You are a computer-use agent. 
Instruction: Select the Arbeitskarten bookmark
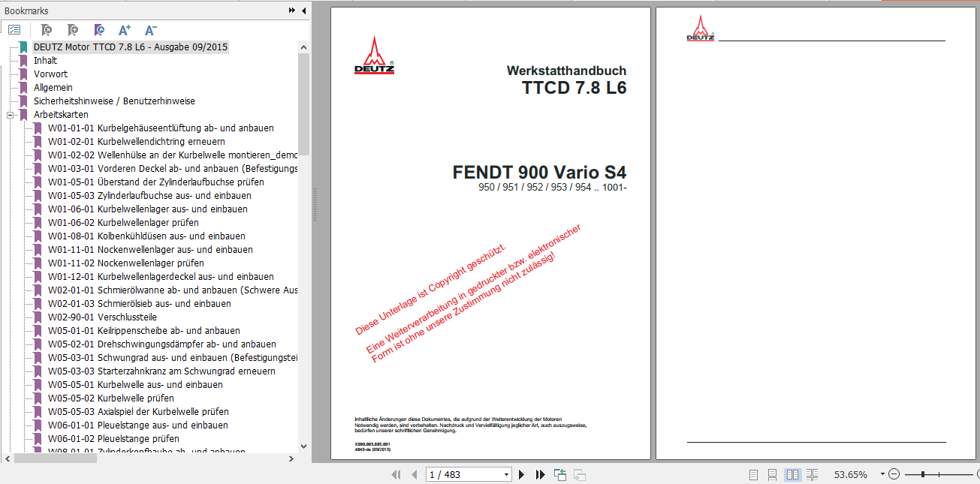pos(61,114)
